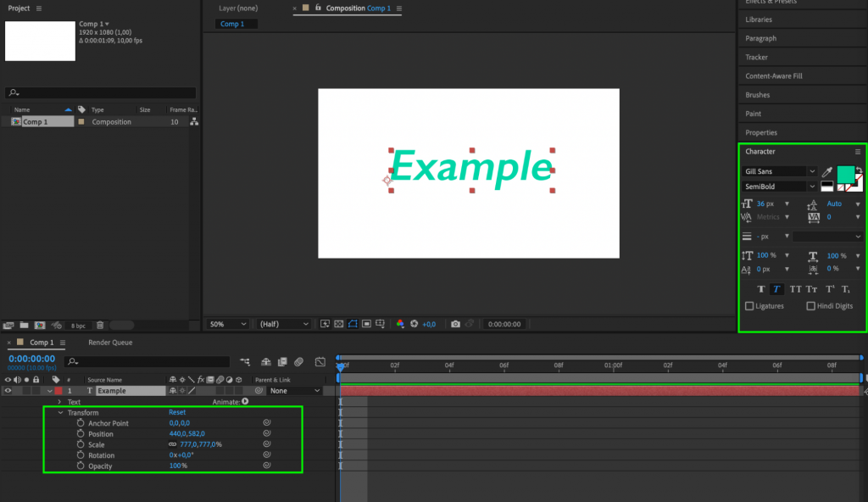Enable the Ligatures checkbox

[749, 305]
